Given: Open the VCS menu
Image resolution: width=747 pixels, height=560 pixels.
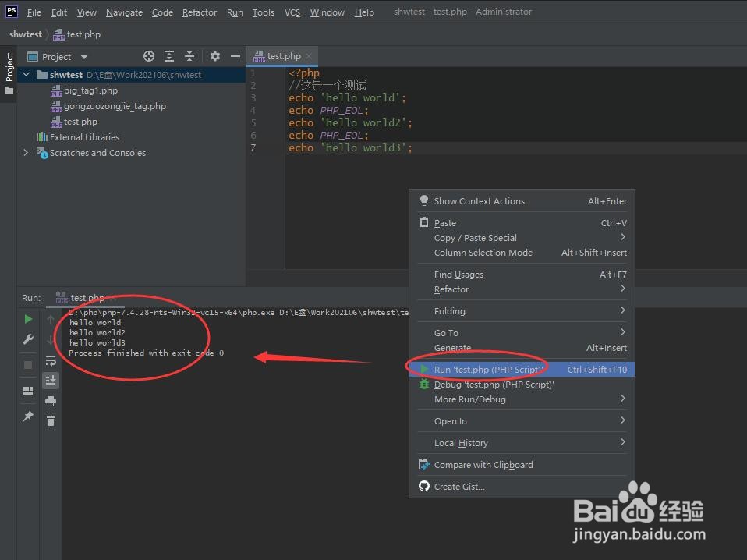Looking at the screenshot, I should coord(292,12).
